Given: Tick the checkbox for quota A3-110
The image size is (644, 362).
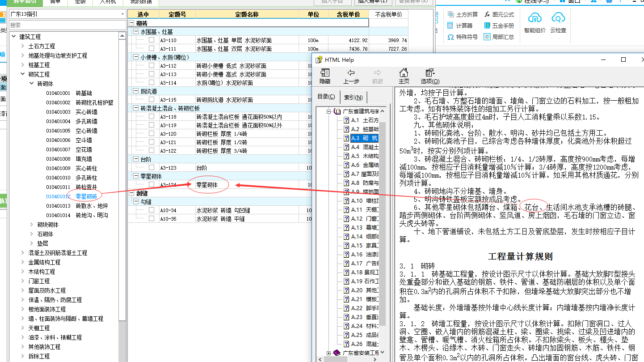Looking at the screenshot, I should (x=152, y=40).
